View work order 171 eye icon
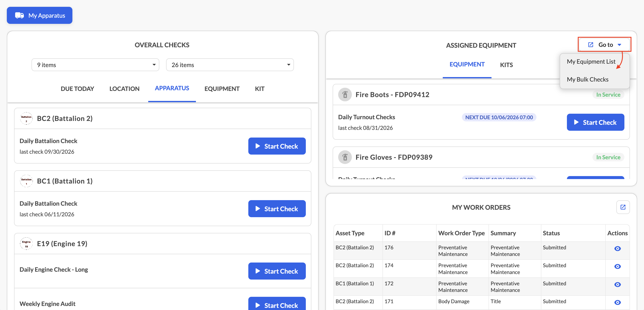The image size is (644, 310). (617, 303)
